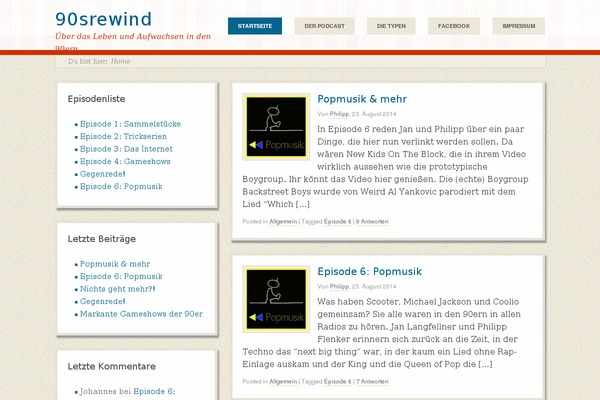The image size is (600, 400).
Task: Open the 9 Antworten comments link
Action: point(372,222)
